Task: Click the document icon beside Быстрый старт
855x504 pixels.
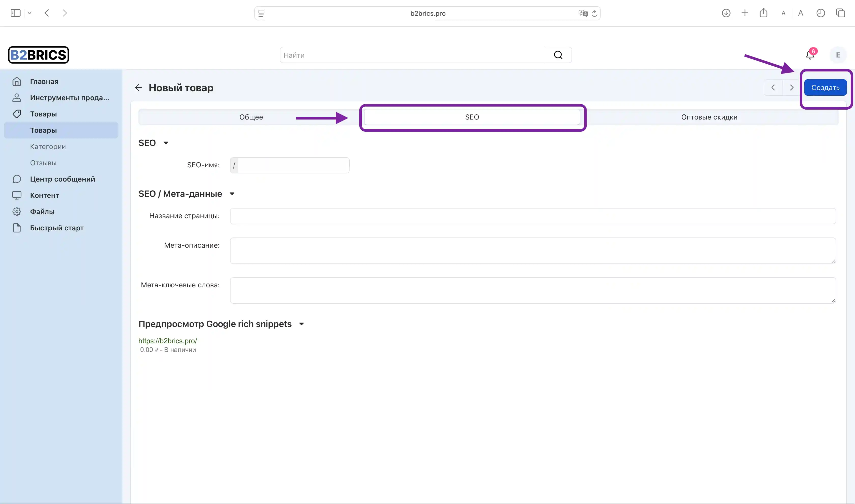Action: (17, 228)
